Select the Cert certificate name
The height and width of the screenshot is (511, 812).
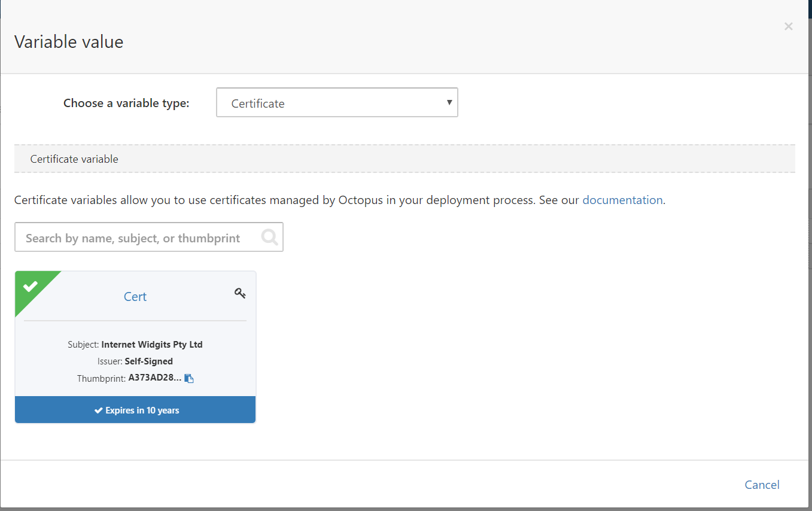[x=135, y=297]
